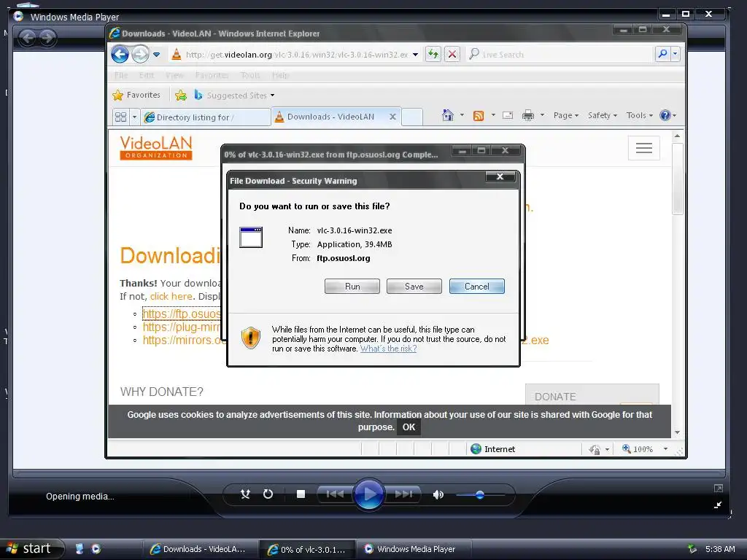The height and width of the screenshot is (560, 747).
Task: Click the "click here" download link
Action: point(171,296)
